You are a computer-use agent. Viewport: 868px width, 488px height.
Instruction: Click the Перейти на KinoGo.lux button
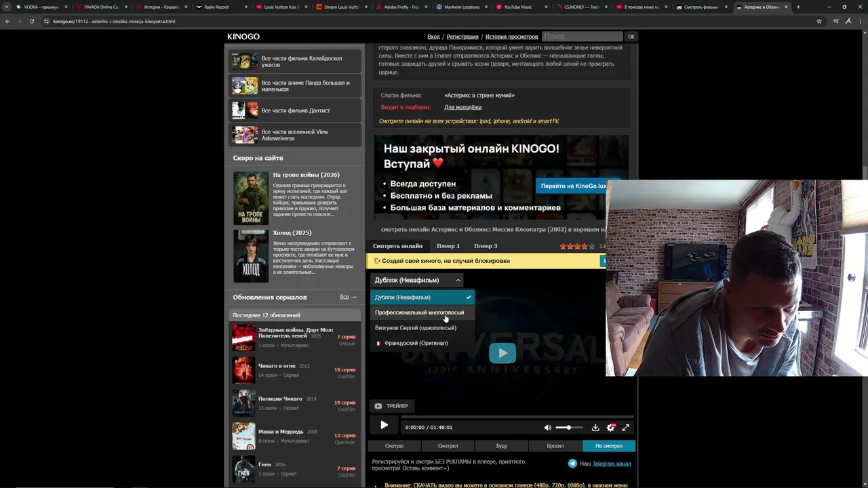(573, 186)
